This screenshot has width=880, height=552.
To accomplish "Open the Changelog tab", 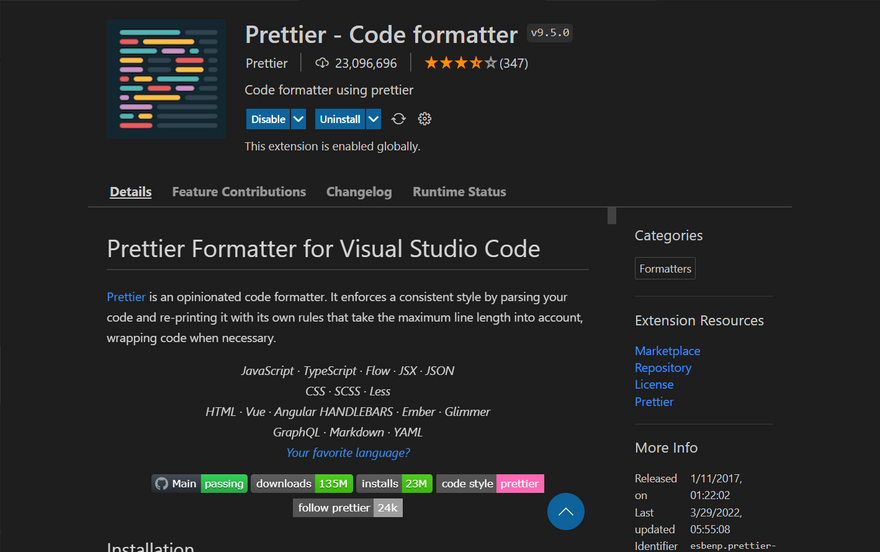I will pos(359,192).
